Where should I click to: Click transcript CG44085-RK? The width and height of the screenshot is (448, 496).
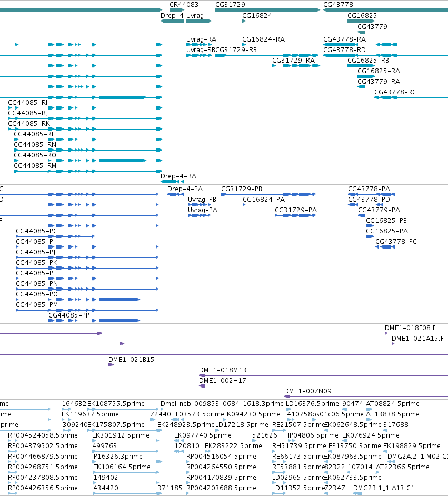point(29,124)
